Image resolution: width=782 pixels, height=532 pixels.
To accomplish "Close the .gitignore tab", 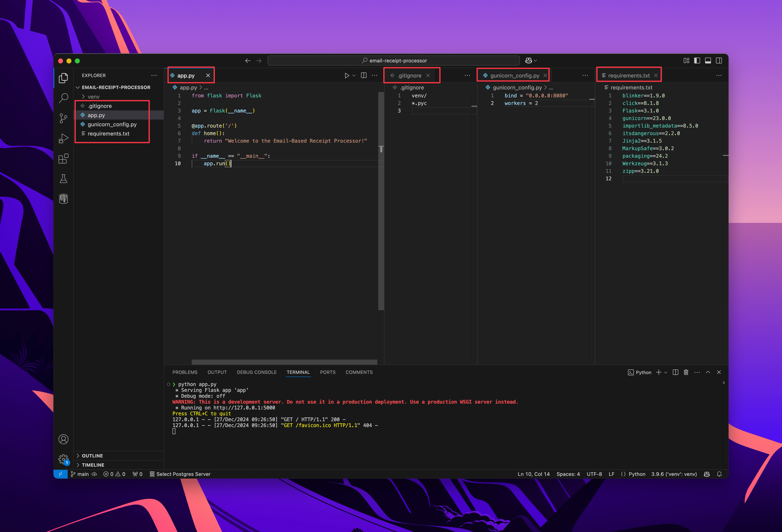I will tap(428, 75).
